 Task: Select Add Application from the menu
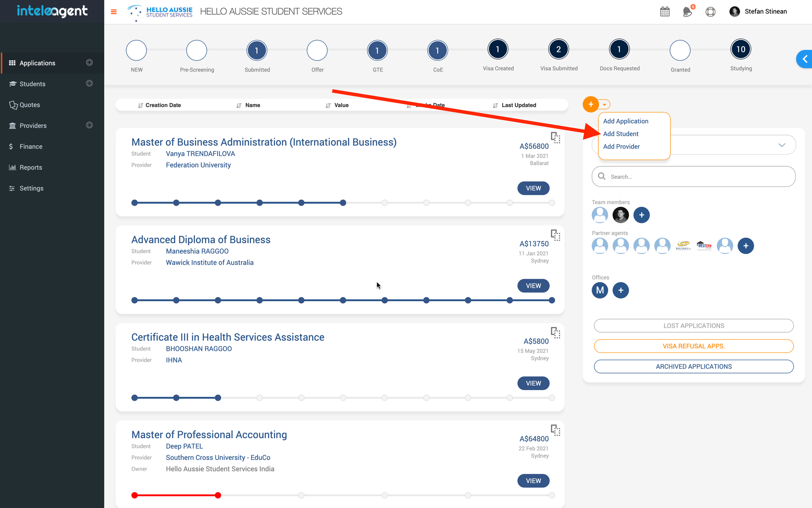tap(625, 121)
